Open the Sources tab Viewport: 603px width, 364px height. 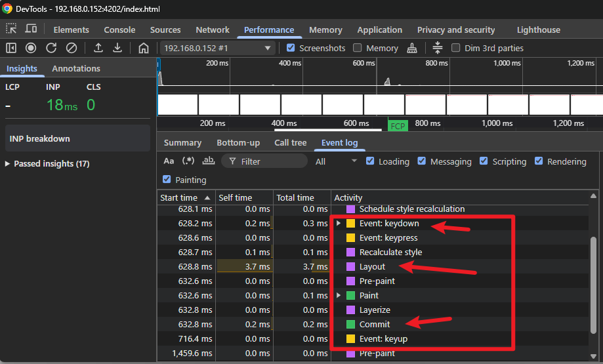coord(165,30)
